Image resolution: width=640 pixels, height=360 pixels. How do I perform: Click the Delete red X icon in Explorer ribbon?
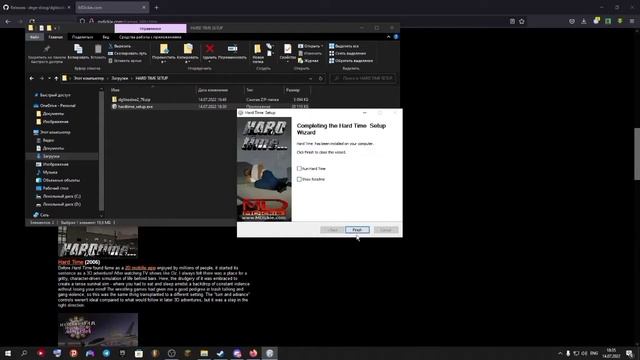[x=210, y=49]
